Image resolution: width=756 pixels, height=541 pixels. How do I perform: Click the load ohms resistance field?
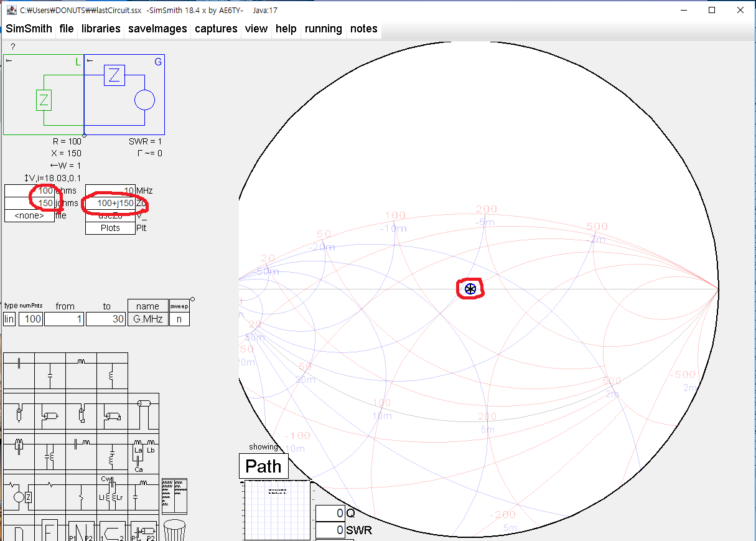(x=29, y=191)
